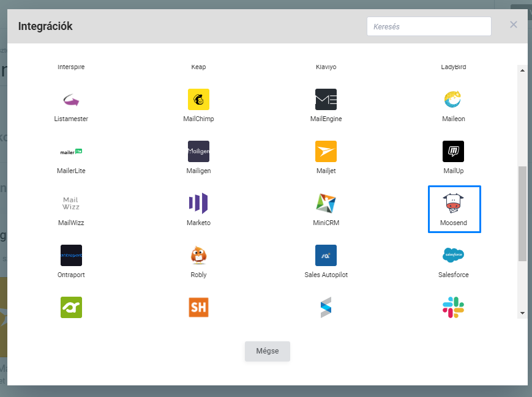The image size is (532, 397).
Task: Click the Mégse cancel button
Action: [268, 351]
